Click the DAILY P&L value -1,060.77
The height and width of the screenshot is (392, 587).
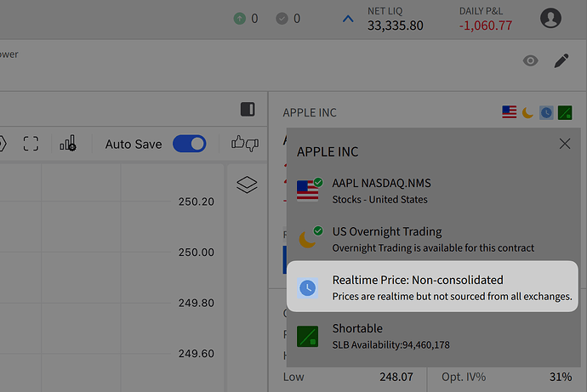click(486, 26)
